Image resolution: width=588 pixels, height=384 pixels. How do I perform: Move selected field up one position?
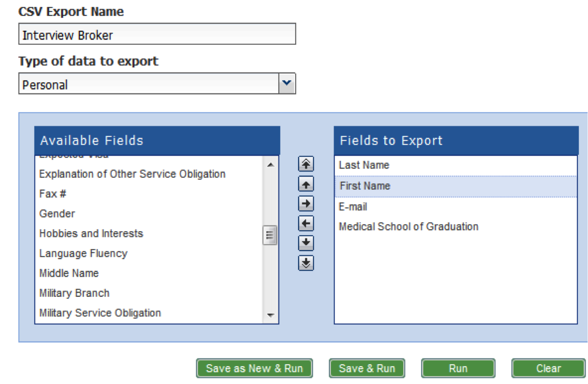[306, 184]
